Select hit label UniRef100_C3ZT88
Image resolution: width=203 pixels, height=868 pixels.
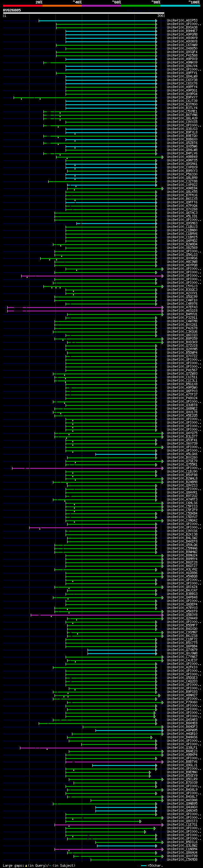[x=182, y=181]
